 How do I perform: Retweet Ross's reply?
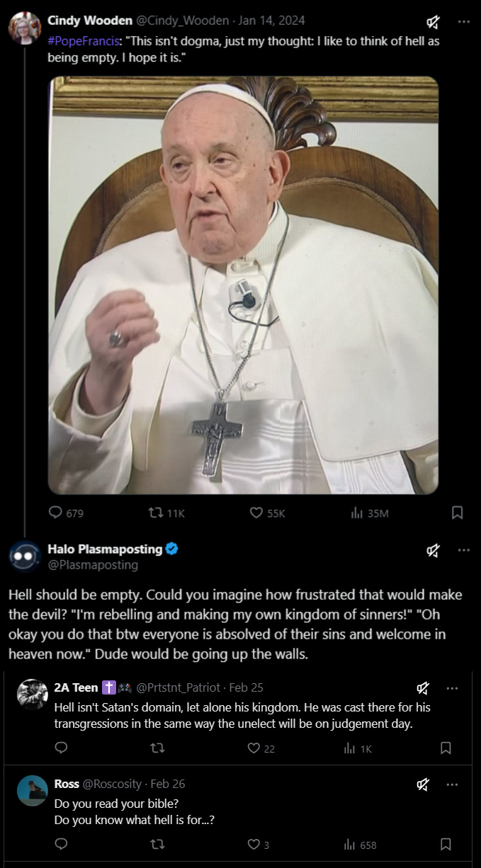[158, 844]
